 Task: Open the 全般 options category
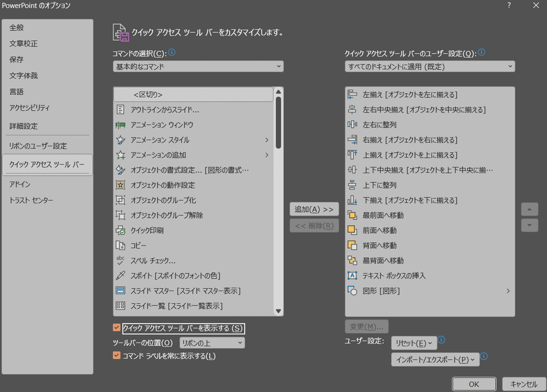[x=47, y=28]
